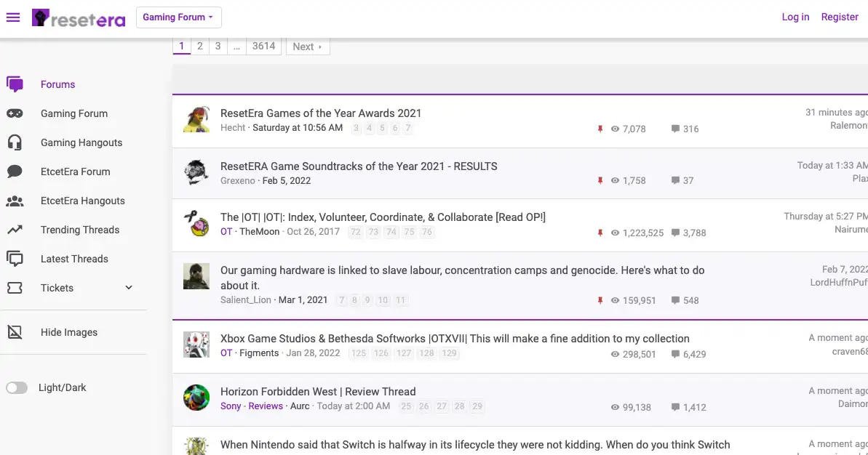Click the ResetEra logo

click(79, 17)
